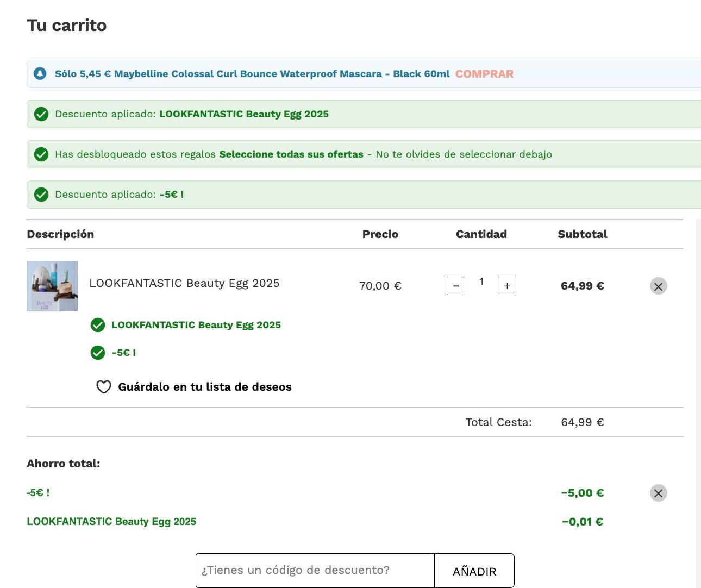Click Guárdalo en tu lista de deseos
Screen dimensions: 701x588
point(205,387)
